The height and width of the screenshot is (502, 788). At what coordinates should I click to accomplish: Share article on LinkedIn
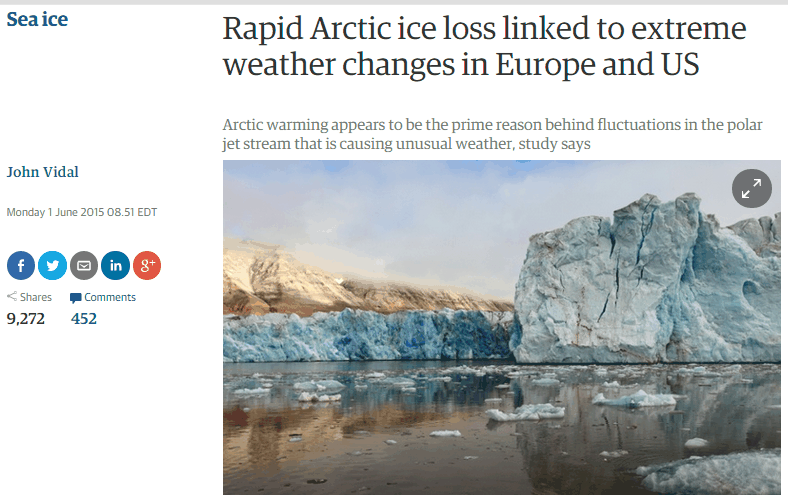(x=116, y=265)
